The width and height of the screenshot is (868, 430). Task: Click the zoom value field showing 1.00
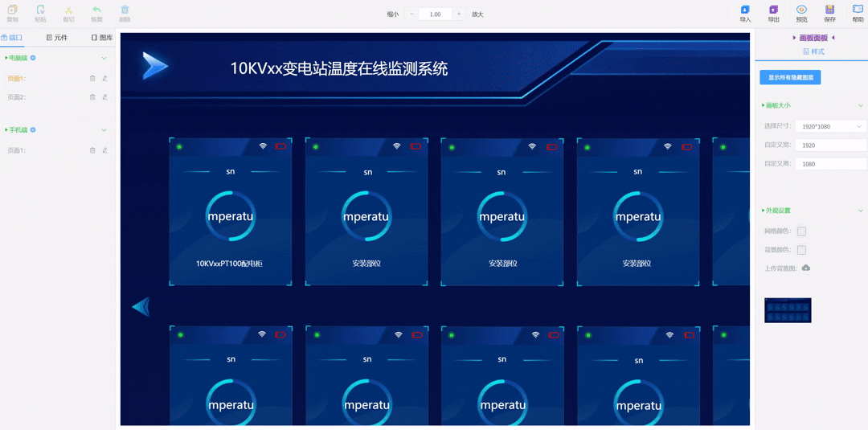(x=435, y=14)
